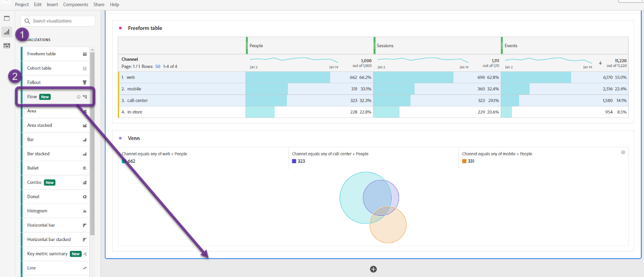Focus the Search visualizations field
Screen dimensions: 644x277
click(58, 21)
